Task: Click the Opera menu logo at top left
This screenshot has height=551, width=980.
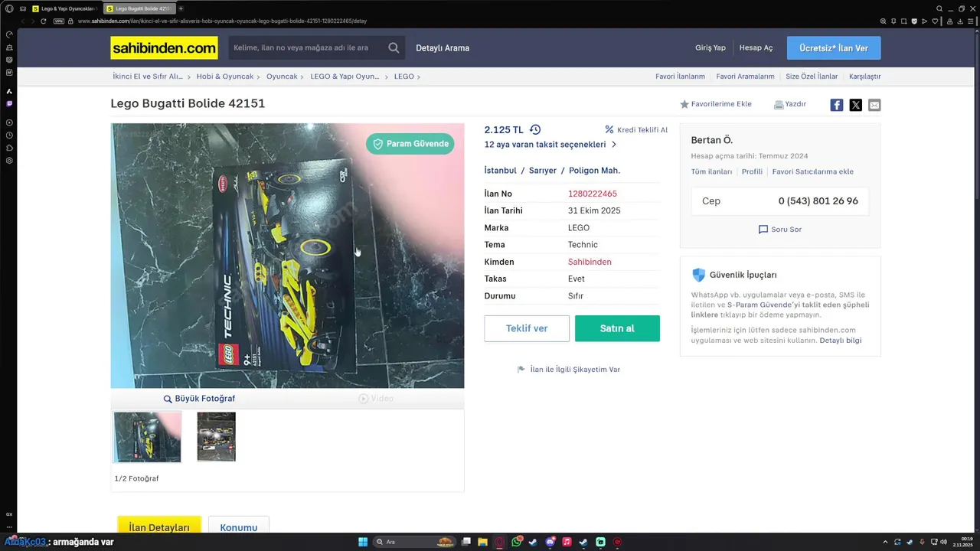Action: pyautogui.click(x=9, y=8)
